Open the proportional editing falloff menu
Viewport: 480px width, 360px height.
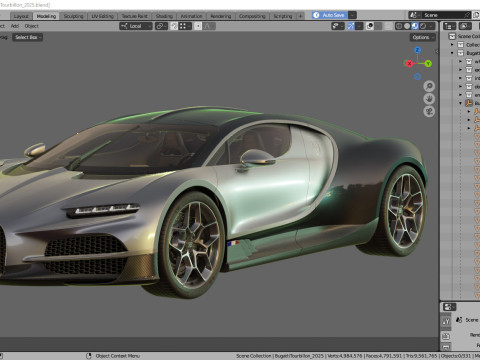click(x=209, y=26)
